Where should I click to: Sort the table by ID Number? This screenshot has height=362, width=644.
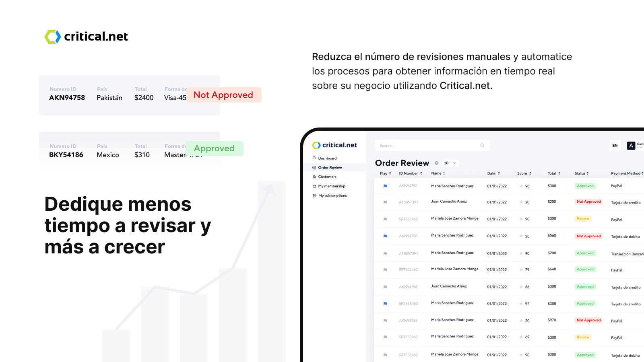click(411, 173)
